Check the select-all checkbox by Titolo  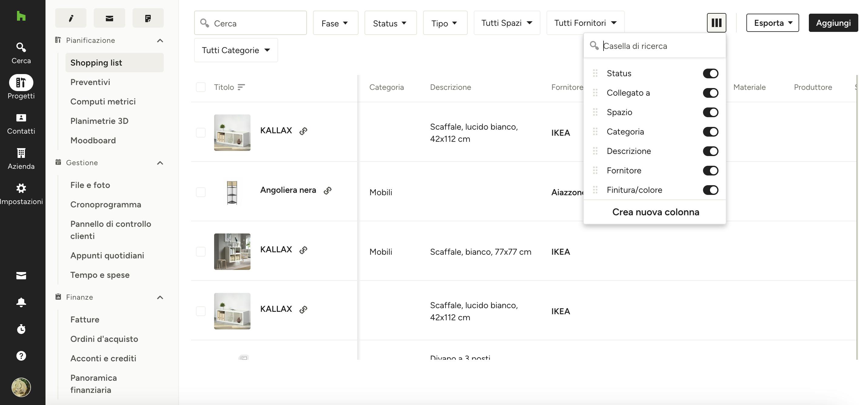(x=201, y=87)
